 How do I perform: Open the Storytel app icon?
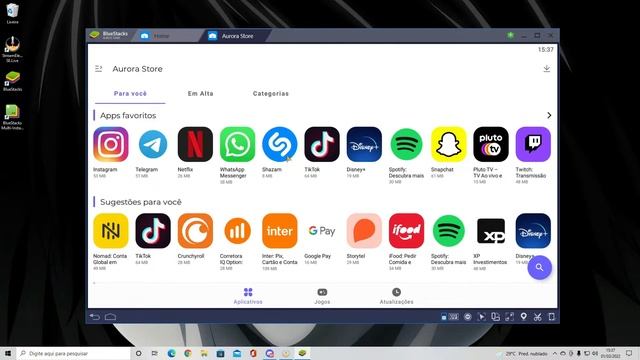pos(364,231)
